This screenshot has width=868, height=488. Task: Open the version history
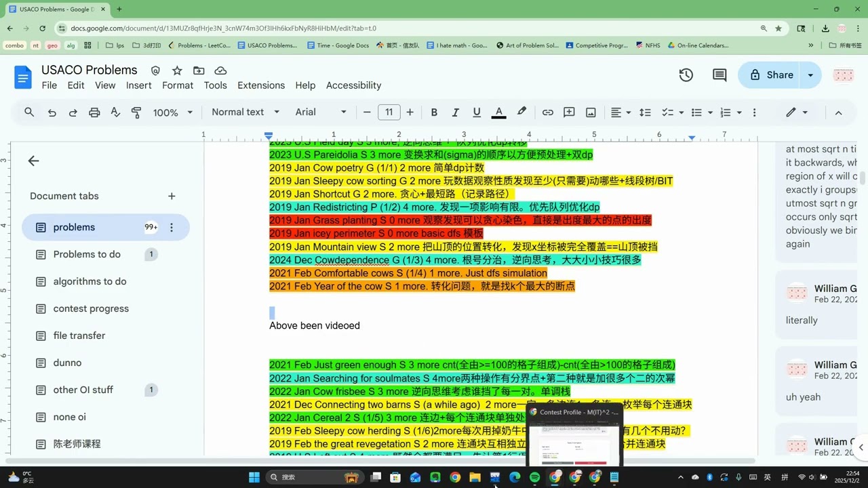click(686, 75)
